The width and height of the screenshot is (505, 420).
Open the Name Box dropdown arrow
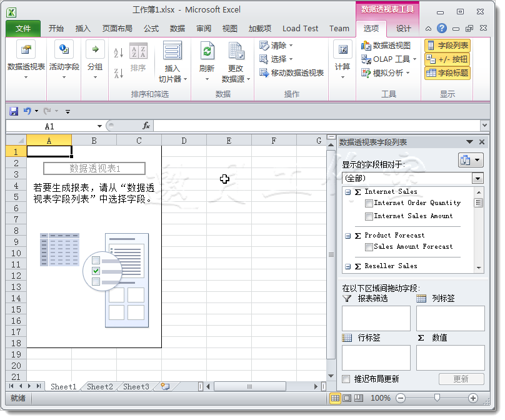pyautogui.click(x=99, y=126)
